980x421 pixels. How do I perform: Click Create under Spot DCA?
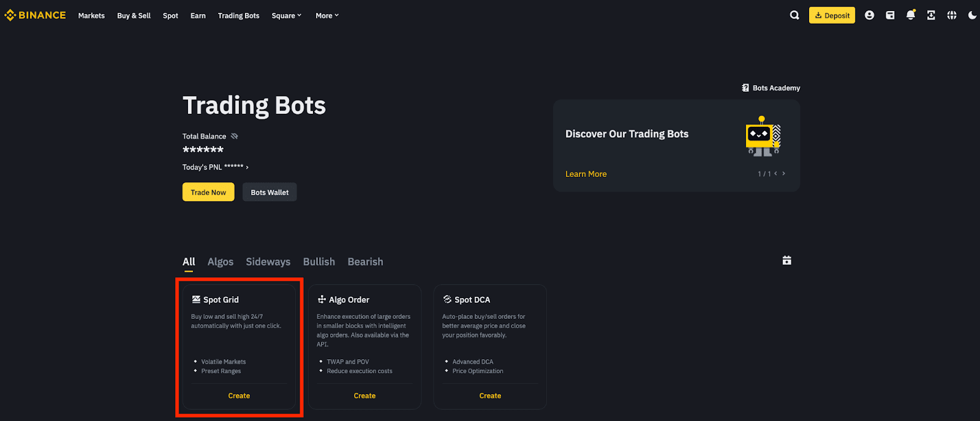pos(490,396)
